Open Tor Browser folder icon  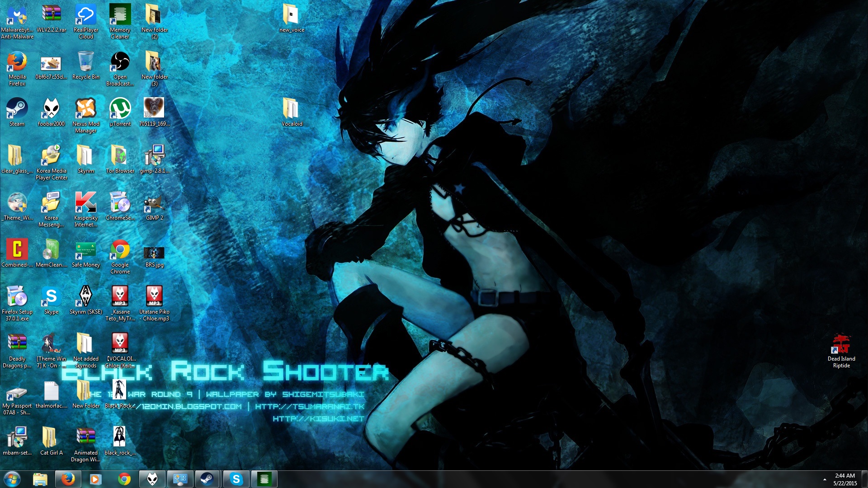pyautogui.click(x=120, y=156)
